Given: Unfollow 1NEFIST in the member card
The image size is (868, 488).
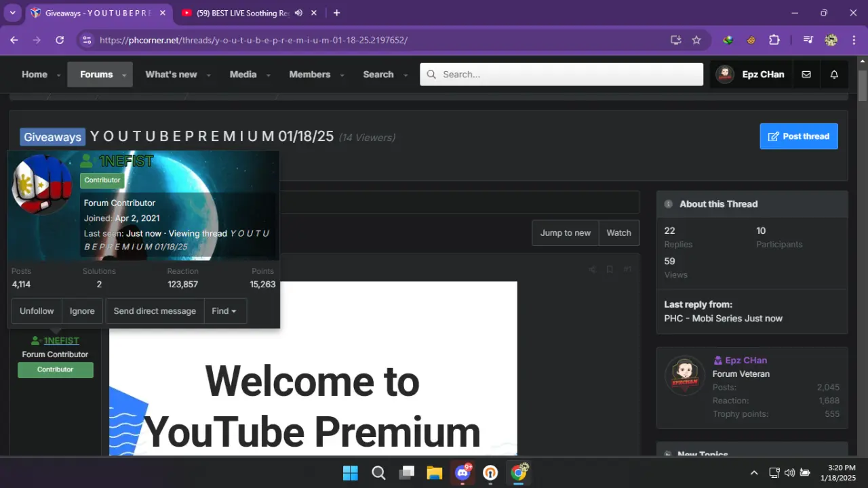Looking at the screenshot, I should (x=37, y=311).
